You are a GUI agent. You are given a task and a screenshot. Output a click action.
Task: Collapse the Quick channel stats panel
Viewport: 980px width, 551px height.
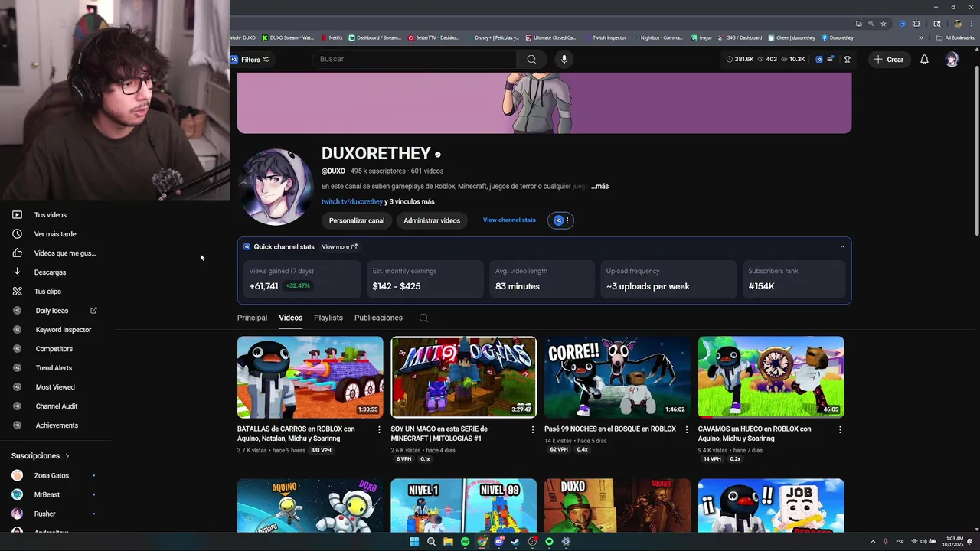click(842, 246)
